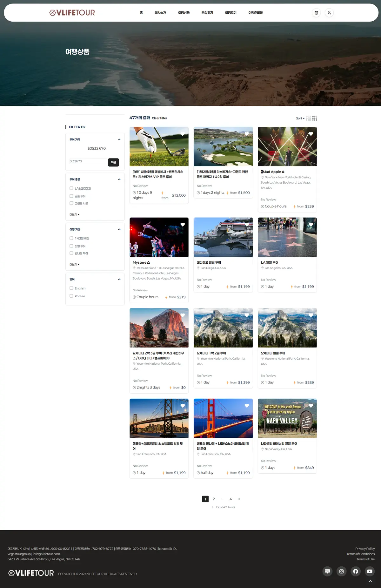This screenshot has width=381, height=588.
Task: Select the English language checkbox
Action: click(71, 288)
